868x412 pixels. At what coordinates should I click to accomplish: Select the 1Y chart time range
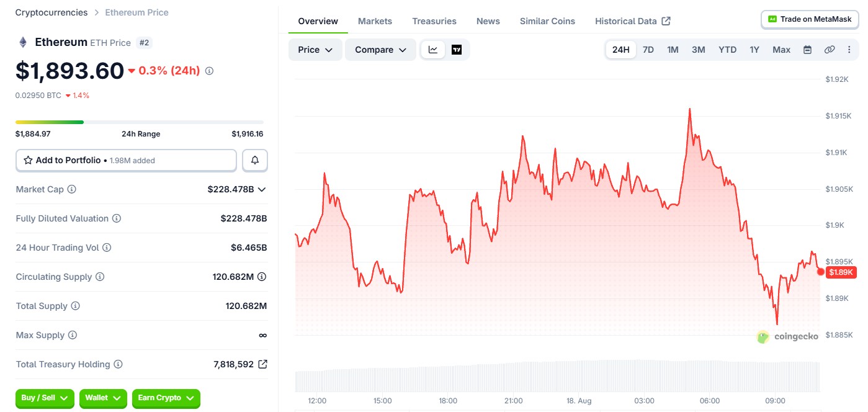coord(754,50)
